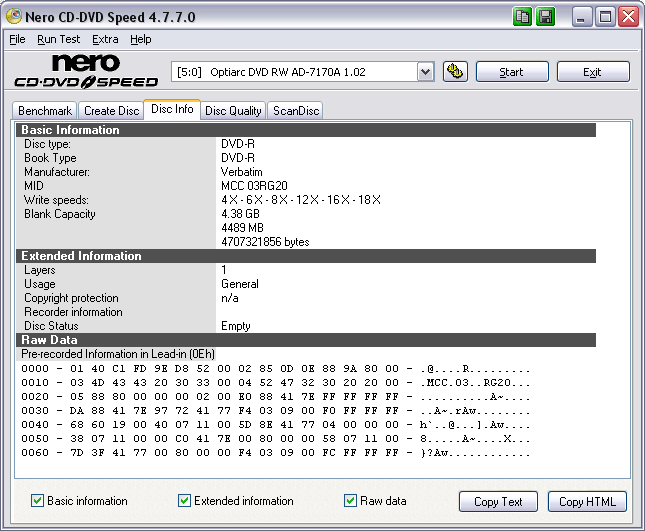Click the raw data row starting 0050
This screenshot has height=531, width=645.
pyautogui.click(x=275, y=438)
